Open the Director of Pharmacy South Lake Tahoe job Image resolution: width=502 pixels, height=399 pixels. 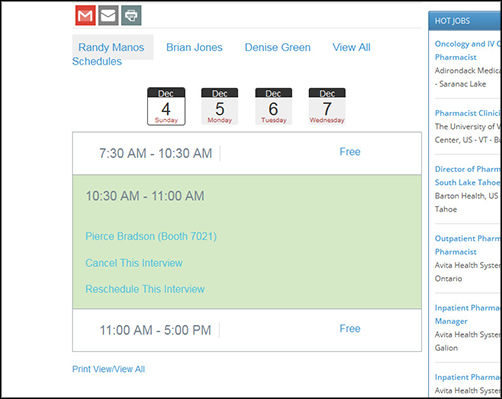tap(467, 176)
